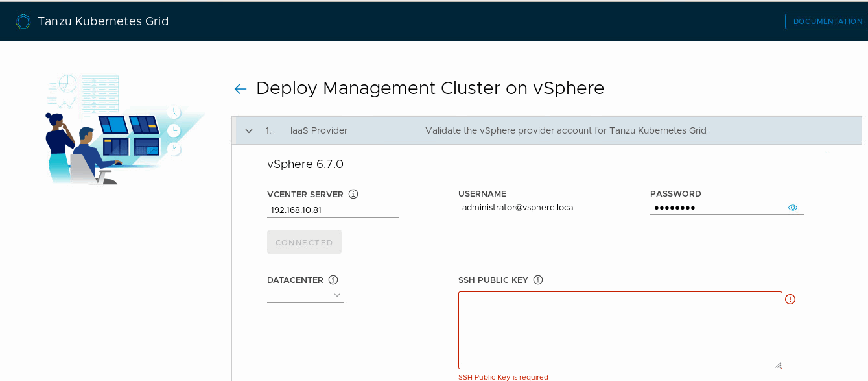Viewport: 868px width, 381px height.
Task: Open the Documentation link
Action: [828, 21]
